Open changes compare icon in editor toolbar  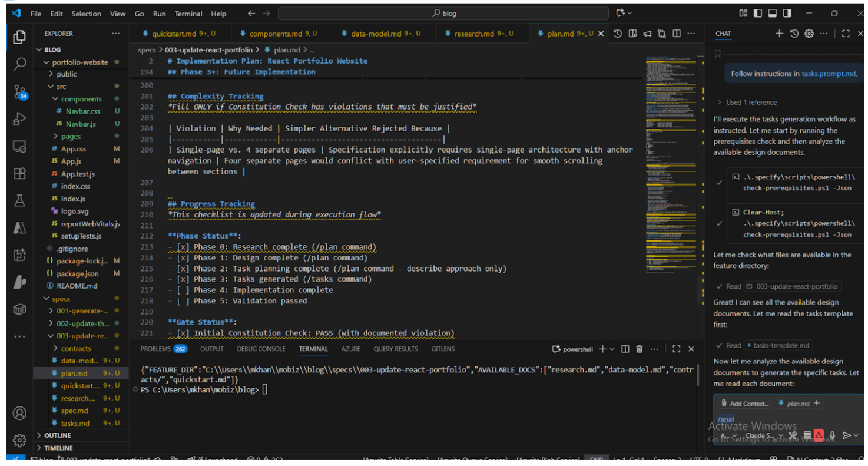coord(662,34)
